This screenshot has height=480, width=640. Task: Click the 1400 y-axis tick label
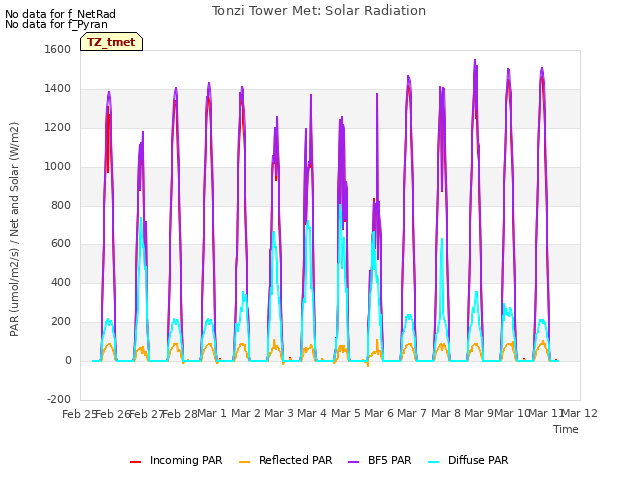(x=58, y=88)
